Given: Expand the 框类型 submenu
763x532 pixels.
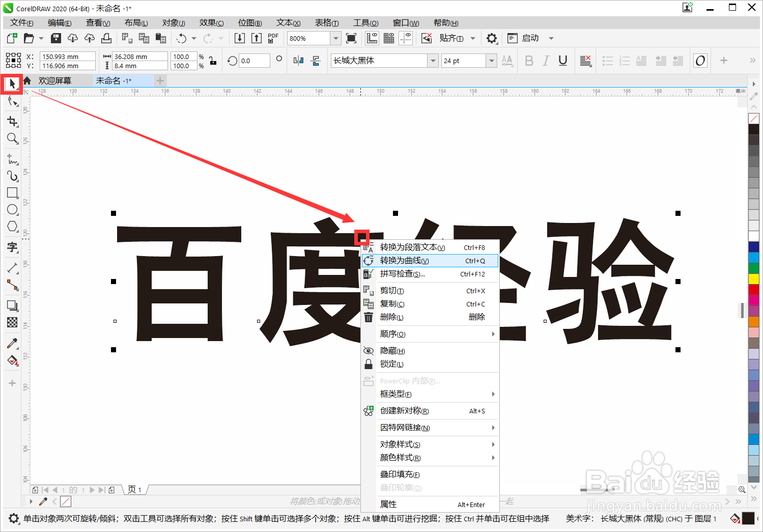Looking at the screenshot, I should pyautogui.click(x=430, y=394).
